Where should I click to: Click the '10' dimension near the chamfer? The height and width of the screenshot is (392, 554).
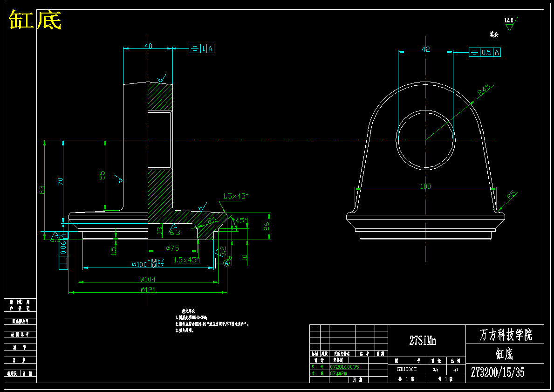pos(245,257)
